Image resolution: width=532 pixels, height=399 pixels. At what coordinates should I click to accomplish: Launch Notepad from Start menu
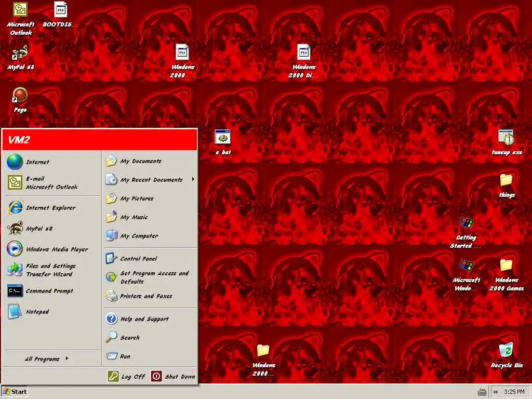click(x=52, y=312)
